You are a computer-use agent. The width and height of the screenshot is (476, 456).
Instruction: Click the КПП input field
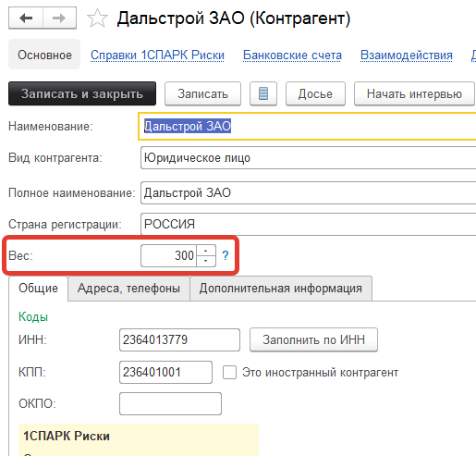165,372
